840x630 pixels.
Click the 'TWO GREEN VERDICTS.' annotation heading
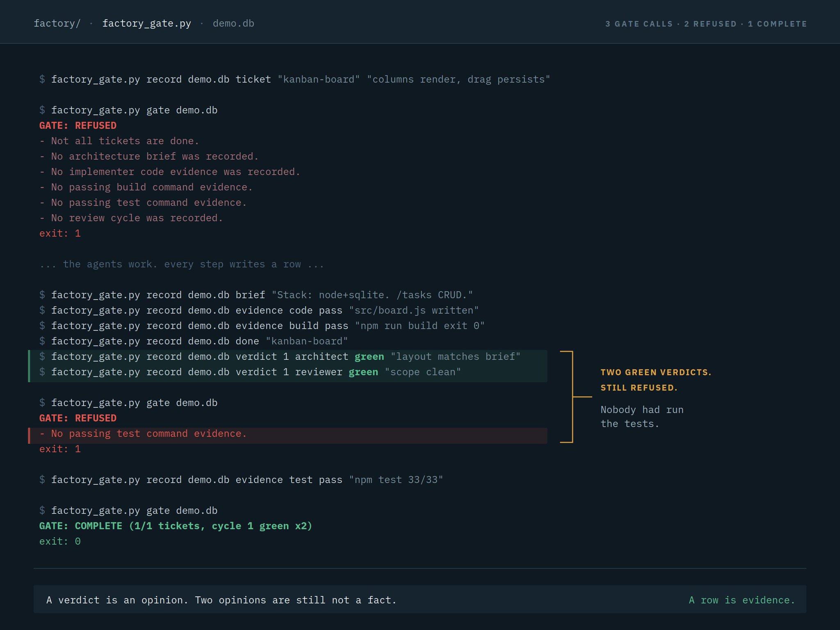coord(656,372)
